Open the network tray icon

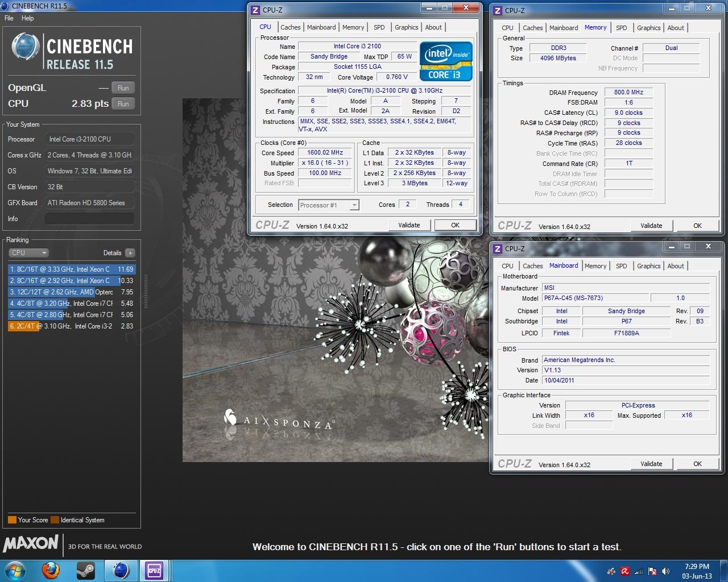coord(639,571)
